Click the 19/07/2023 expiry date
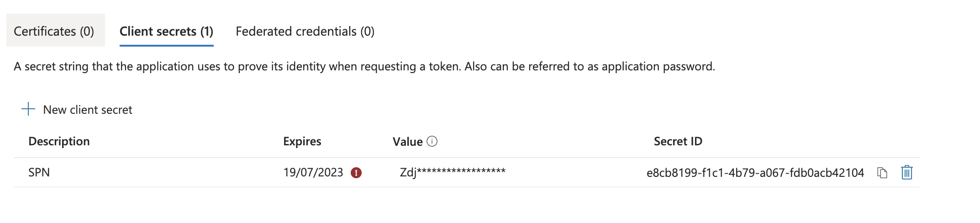This screenshot has height=223, width=980. [313, 172]
